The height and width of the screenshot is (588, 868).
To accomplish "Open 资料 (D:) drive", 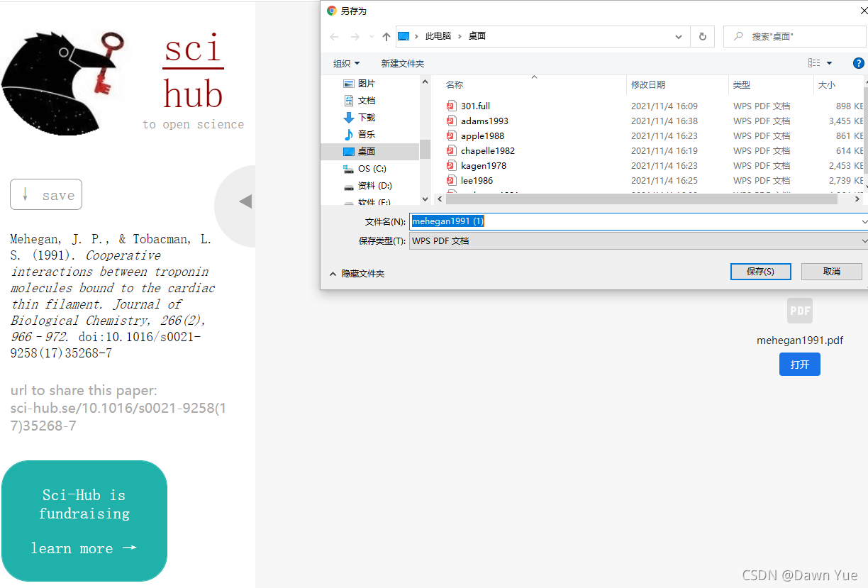I will click(x=374, y=185).
